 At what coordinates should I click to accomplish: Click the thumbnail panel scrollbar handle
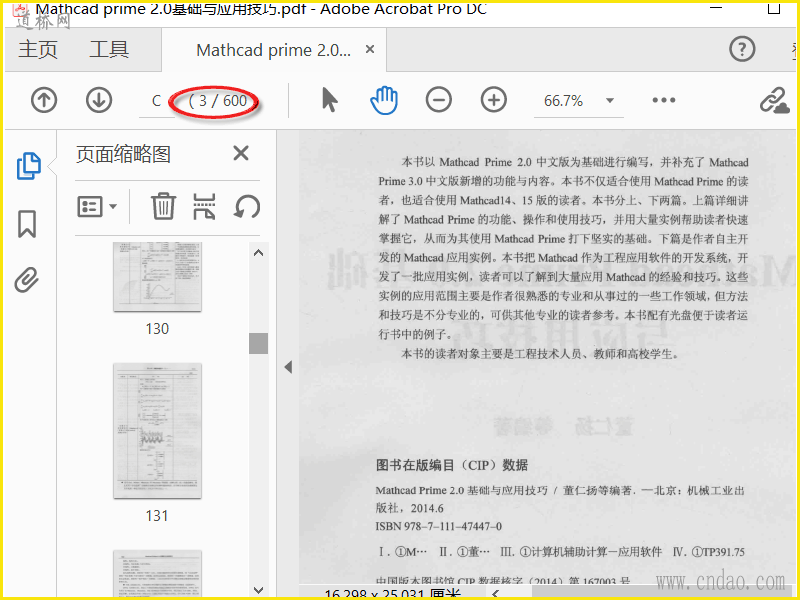[x=258, y=343]
